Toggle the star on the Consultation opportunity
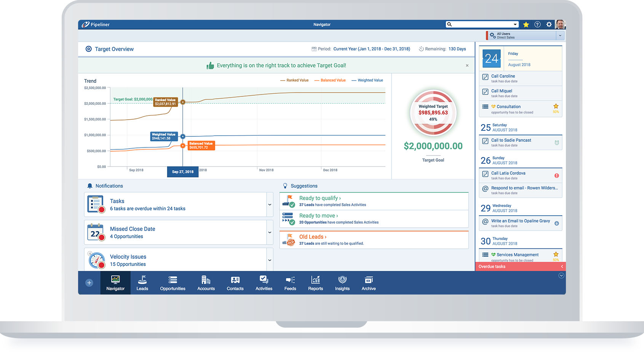 (556, 107)
